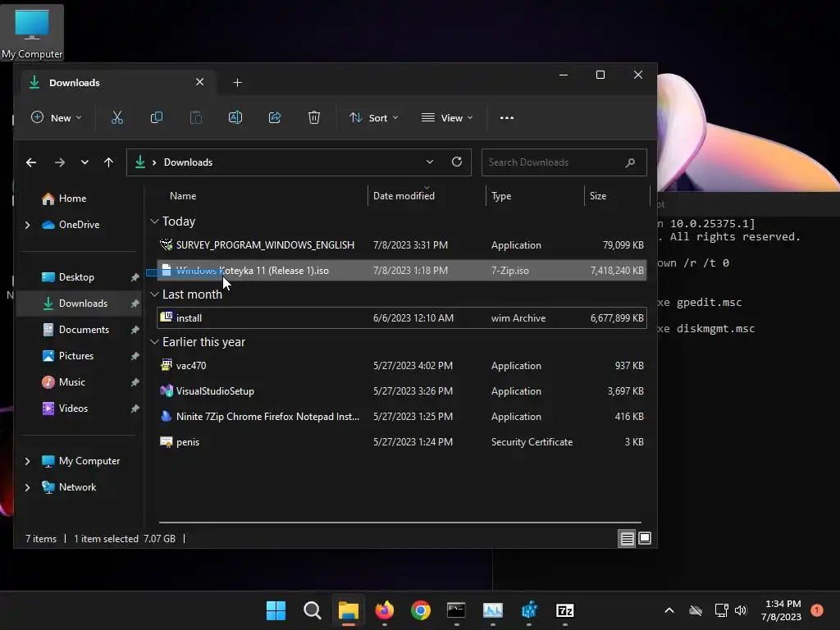Screen dimensions: 840x630
Task: Click the notification badge near clock
Action: [x=817, y=609]
